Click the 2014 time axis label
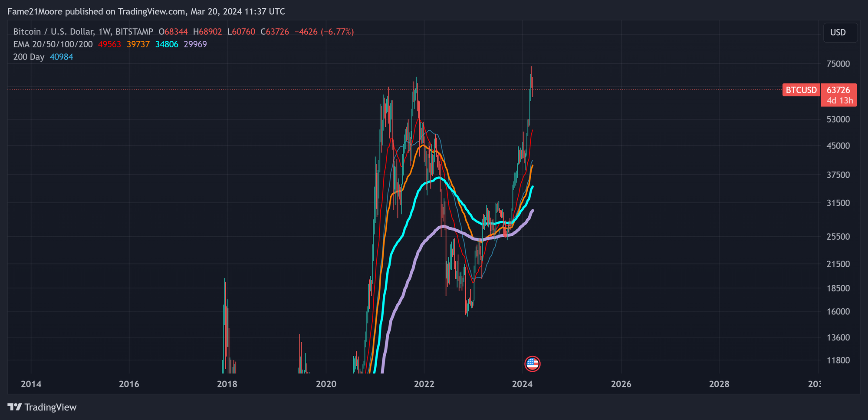The width and height of the screenshot is (868, 420). point(31,384)
